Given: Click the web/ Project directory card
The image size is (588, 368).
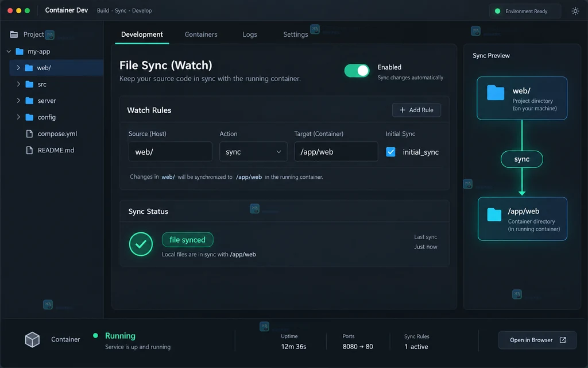Looking at the screenshot, I should tap(522, 98).
